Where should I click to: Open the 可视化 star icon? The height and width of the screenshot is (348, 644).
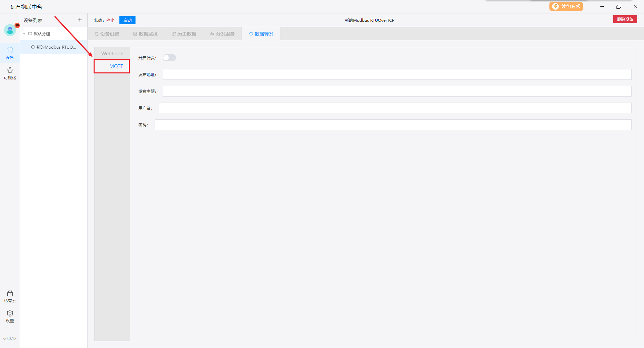pyautogui.click(x=10, y=73)
